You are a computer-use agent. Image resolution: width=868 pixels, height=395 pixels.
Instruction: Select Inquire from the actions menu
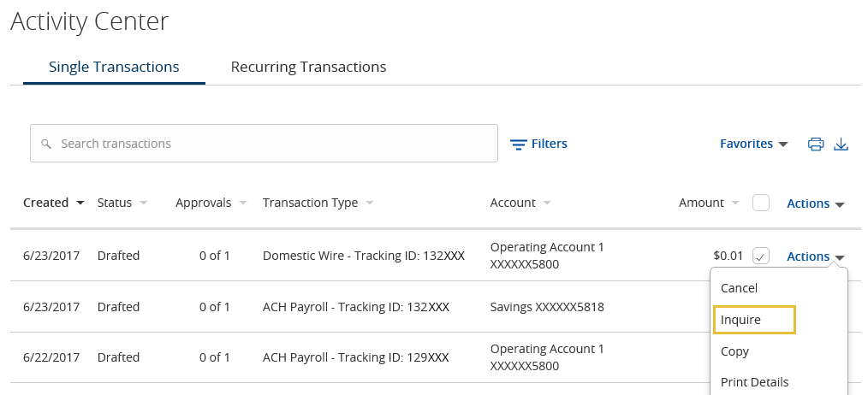740,320
